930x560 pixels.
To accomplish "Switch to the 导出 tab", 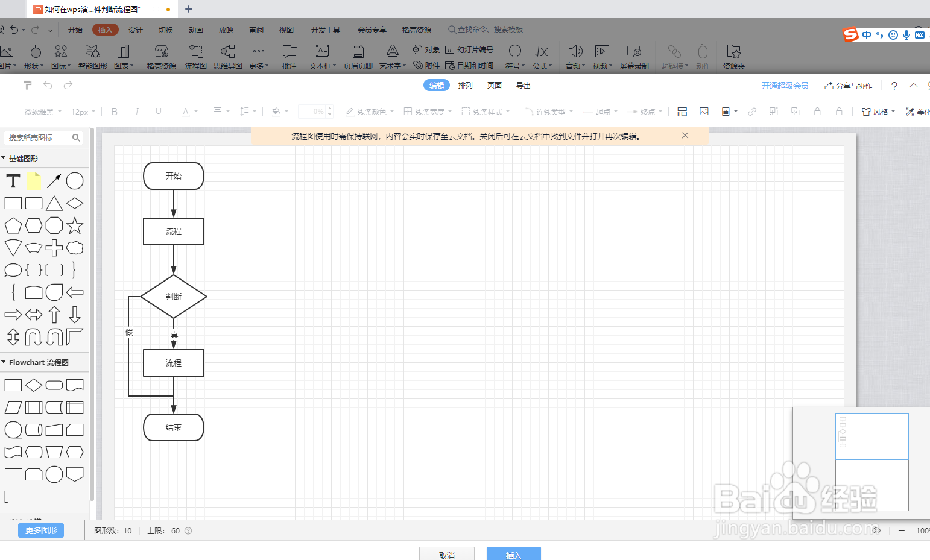I will 524,86.
